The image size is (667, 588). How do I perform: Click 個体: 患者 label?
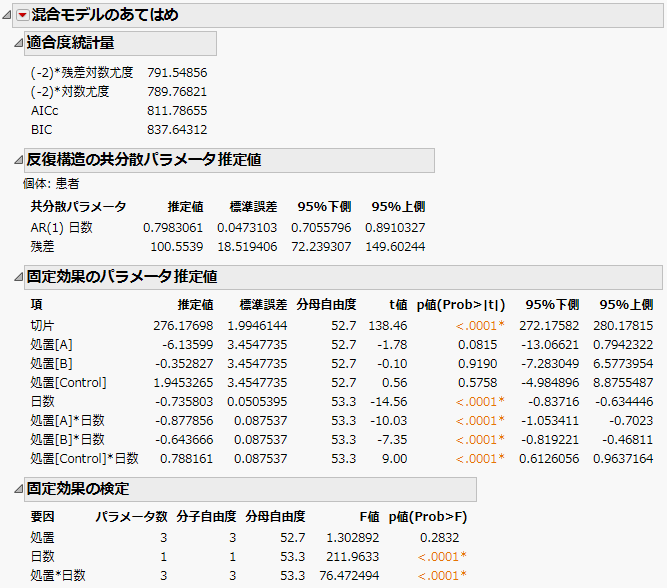coord(51,184)
